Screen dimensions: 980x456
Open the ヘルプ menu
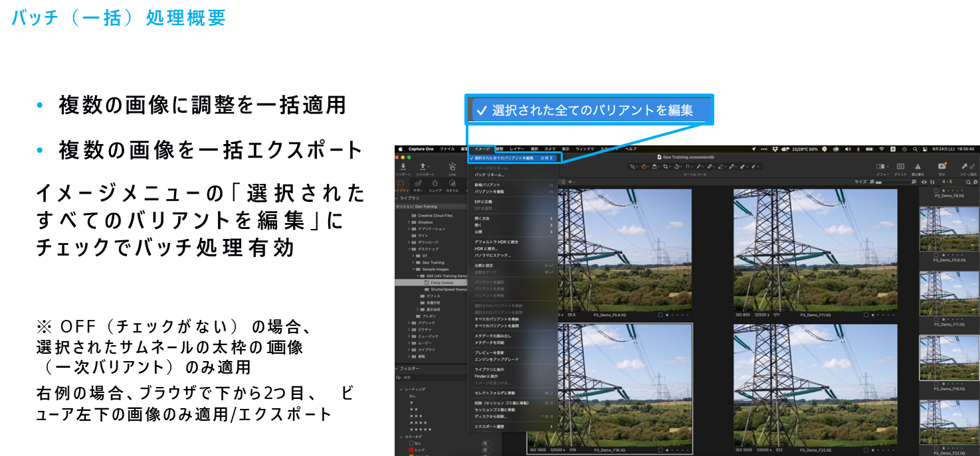point(631,149)
